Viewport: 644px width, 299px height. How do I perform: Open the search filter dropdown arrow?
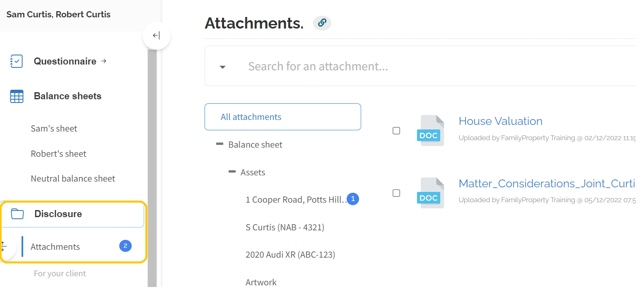point(222,67)
